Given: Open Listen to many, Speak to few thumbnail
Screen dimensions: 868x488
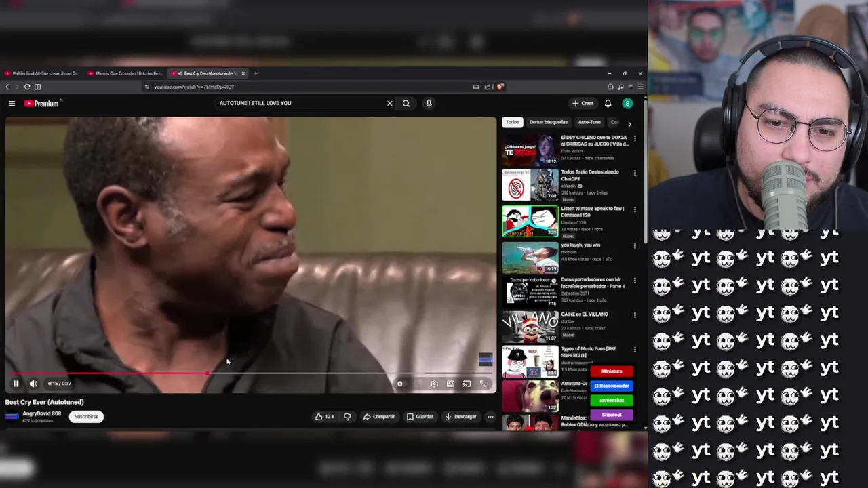Looking at the screenshot, I should tap(530, 221).
